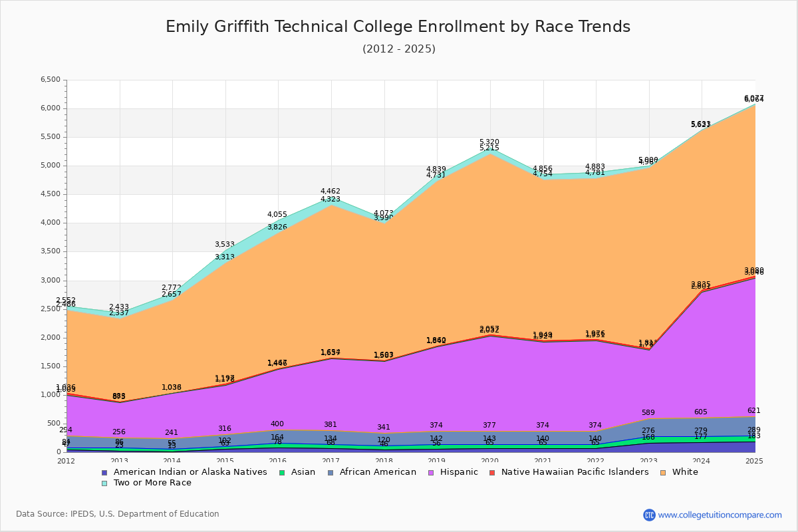Click the 400 data label at 2016

coord(277,424)
